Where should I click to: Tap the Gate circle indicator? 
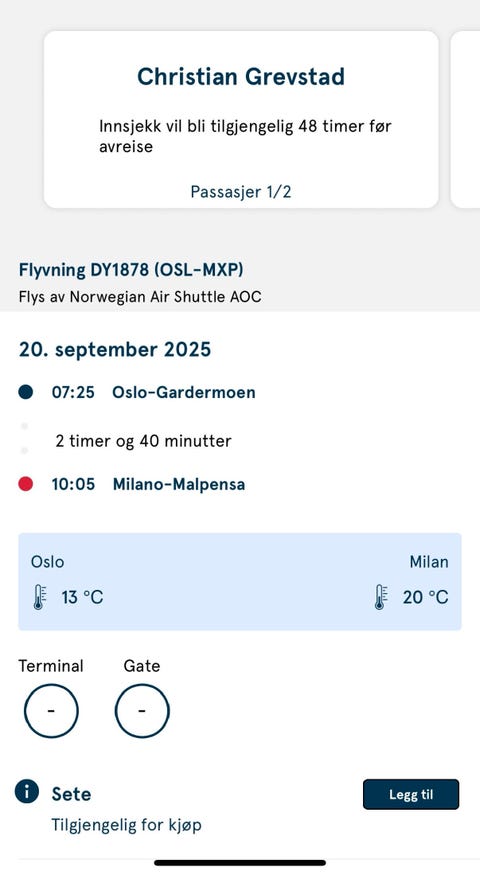[142, 711]
